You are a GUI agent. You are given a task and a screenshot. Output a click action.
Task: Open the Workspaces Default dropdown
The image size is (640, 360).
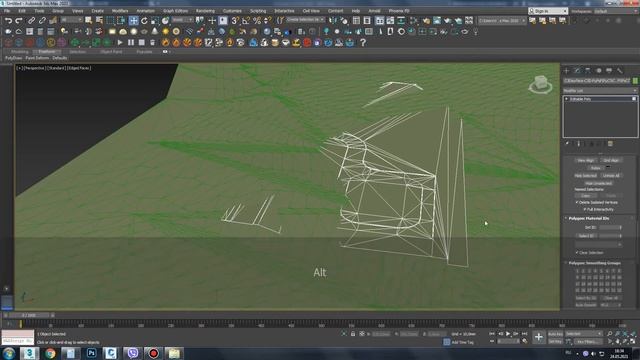click(616, 11)
